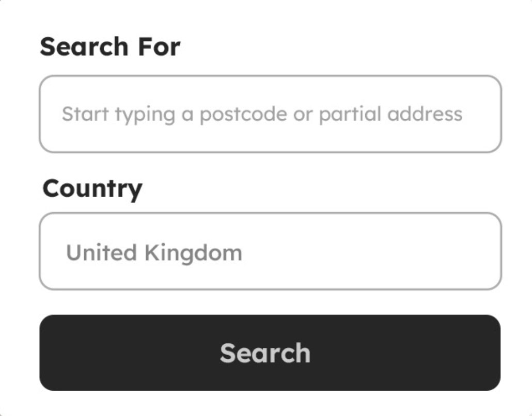Click the heading above United Kingdom field

92,188
